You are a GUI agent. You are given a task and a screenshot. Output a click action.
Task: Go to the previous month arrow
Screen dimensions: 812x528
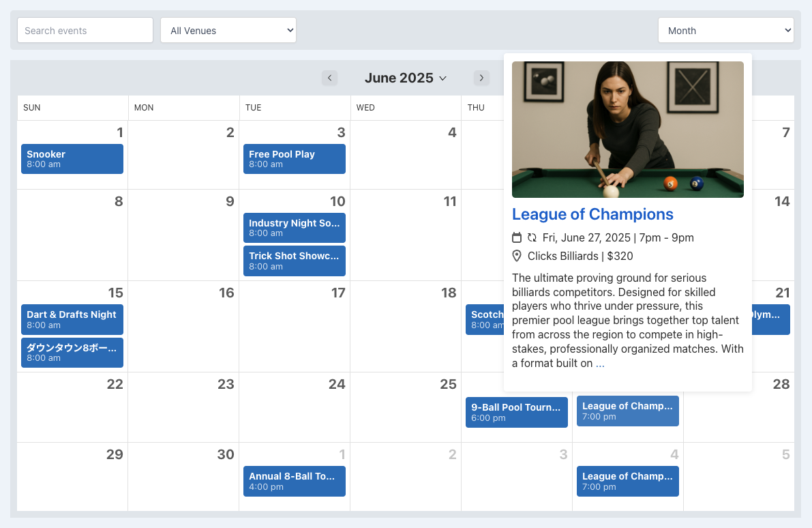tap(329, 78)
